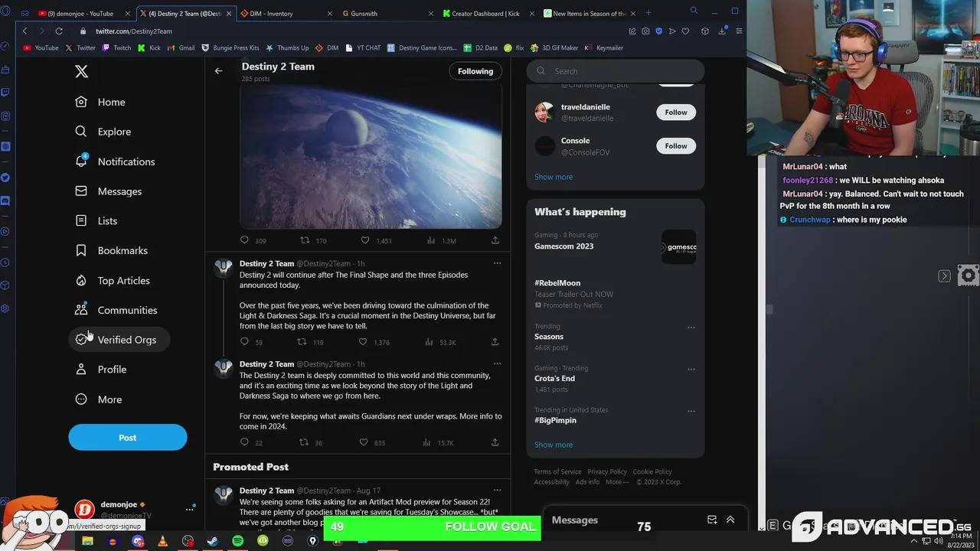Follow the Console account
Image resolution: width=980 pixels, height=551 pixels.
click(676, 146)
